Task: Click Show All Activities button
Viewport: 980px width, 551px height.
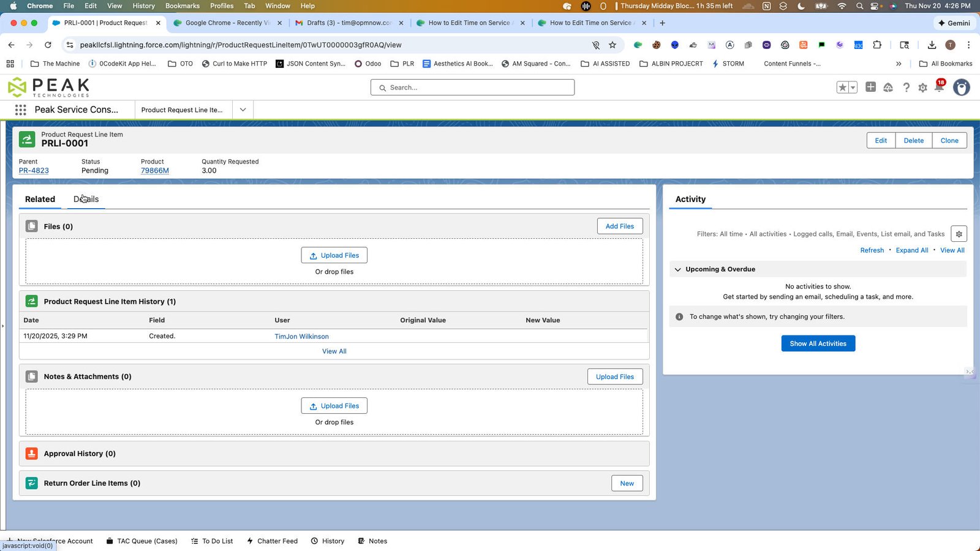Action: pos(818,343)
